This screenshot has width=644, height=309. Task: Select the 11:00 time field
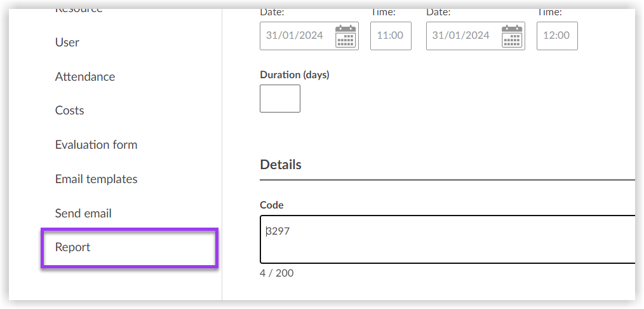[390, 36]
